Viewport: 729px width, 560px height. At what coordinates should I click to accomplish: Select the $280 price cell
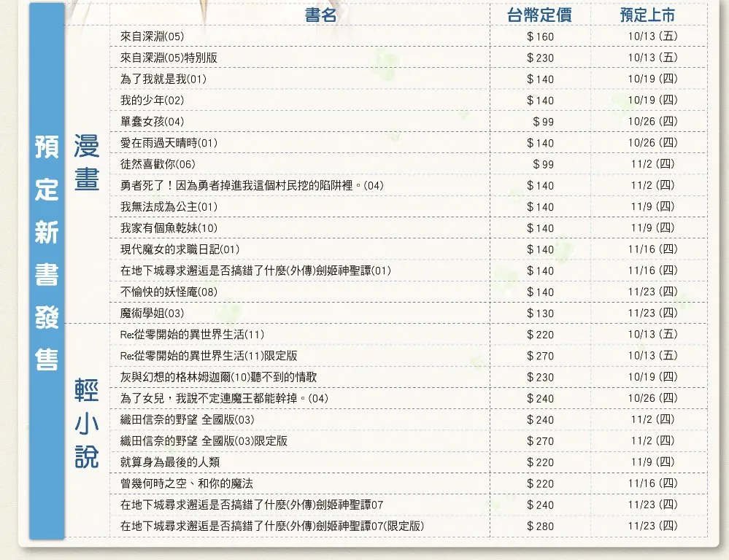[540, 526]
